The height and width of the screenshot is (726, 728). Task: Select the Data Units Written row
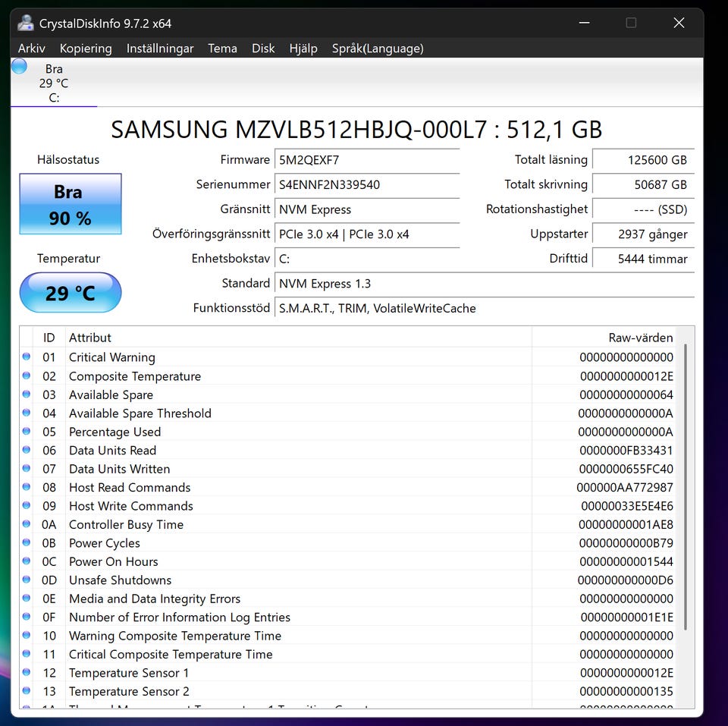pos(303,469)
